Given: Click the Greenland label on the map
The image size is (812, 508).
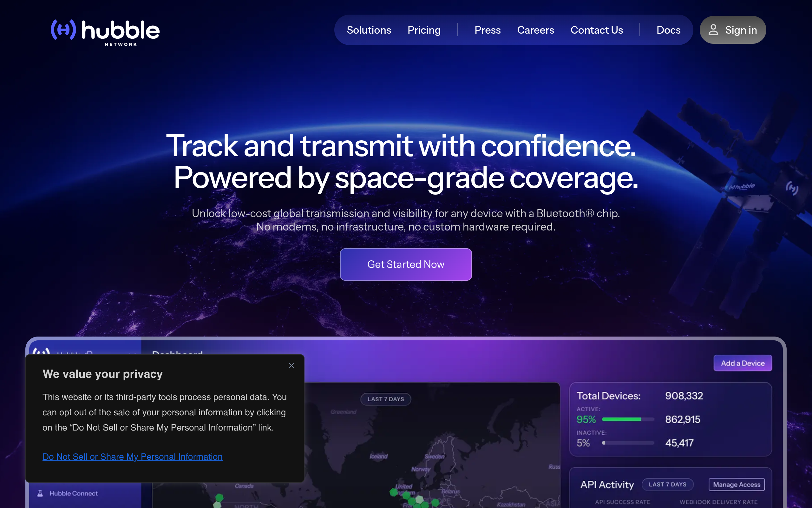Looking at the screenshot, I should click(343, 412).
